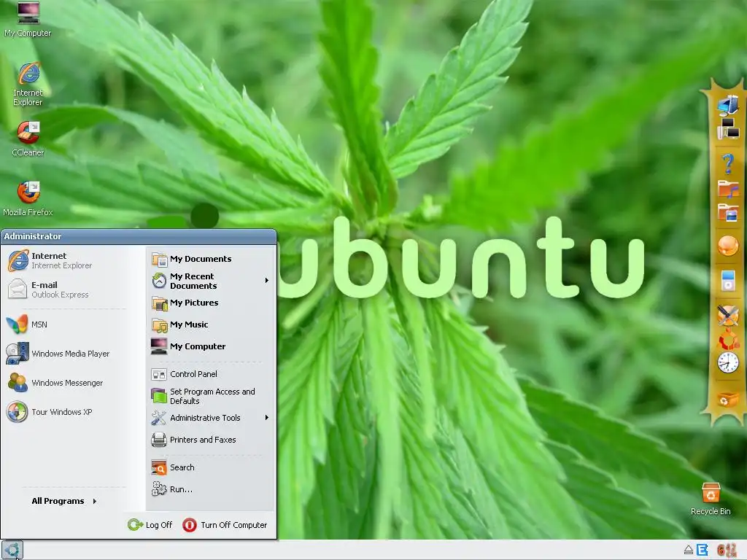Click the Administrator user name header

(32, 236)
